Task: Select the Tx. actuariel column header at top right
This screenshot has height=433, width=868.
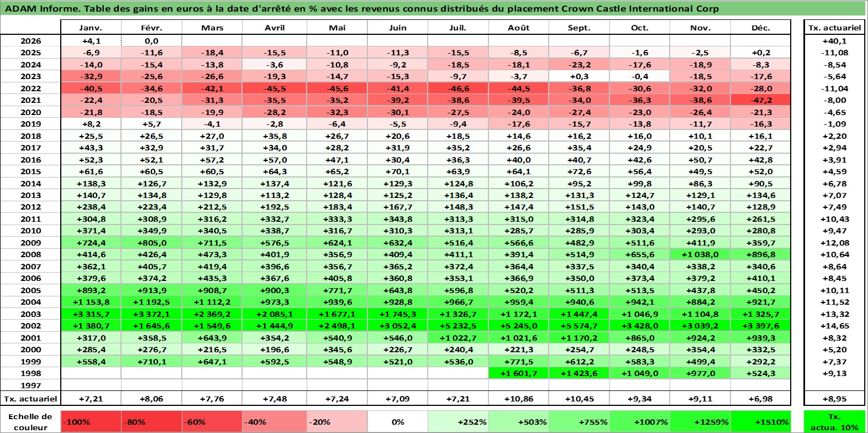Action: pos(834,28)
